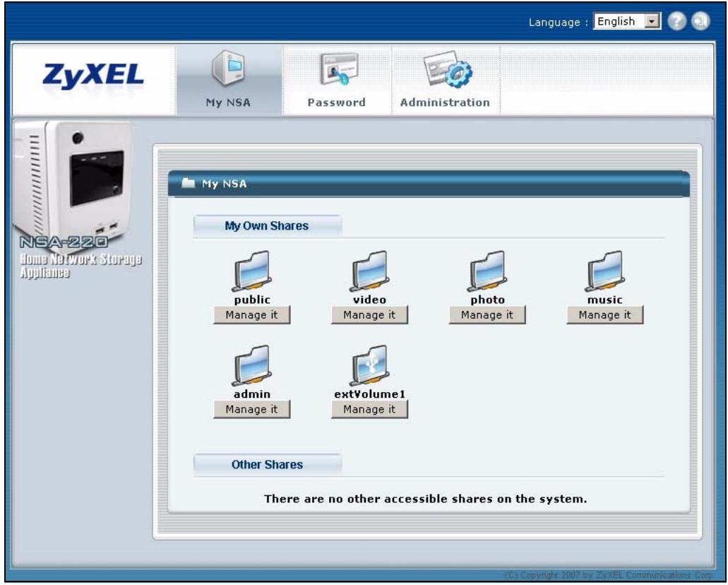Click the music share name
The image size is (728, 585).
point(605,300)
